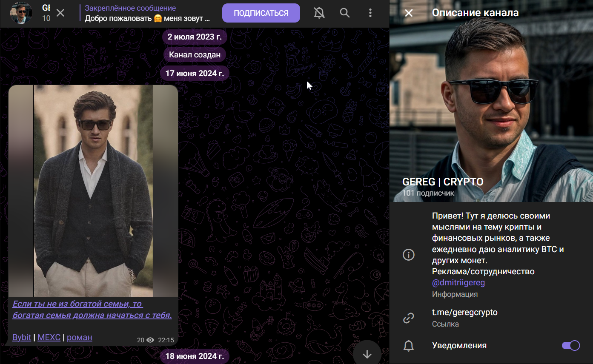The height and width of the screenshot is (364, 593).
Task: Open the photo of man in cardigan
Action: (x=93, y=191)
